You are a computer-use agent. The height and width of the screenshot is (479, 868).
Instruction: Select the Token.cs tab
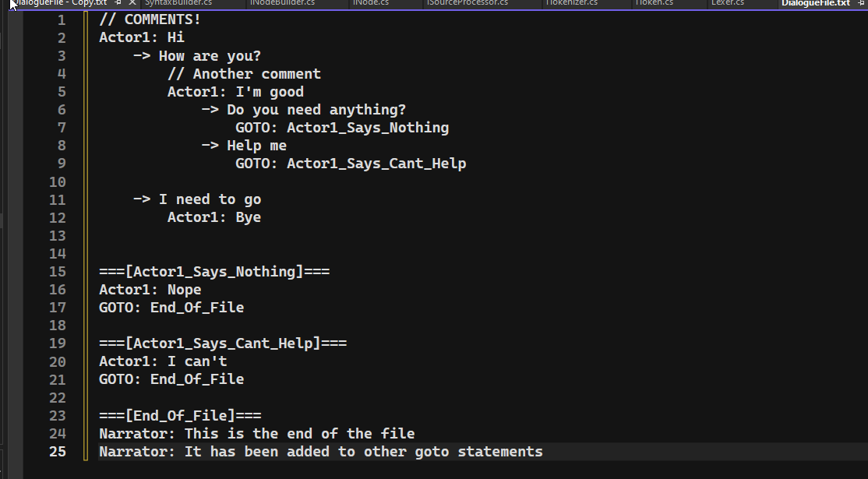pos(654,3)
